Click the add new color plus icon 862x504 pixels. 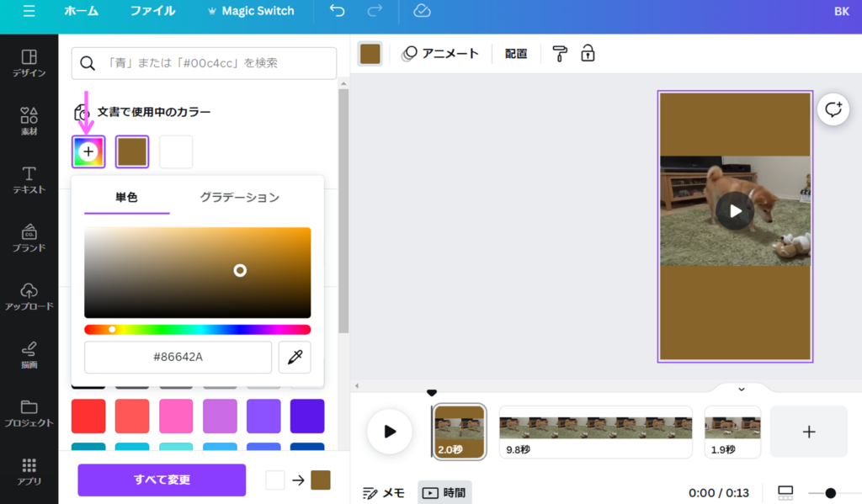point(88,152)
